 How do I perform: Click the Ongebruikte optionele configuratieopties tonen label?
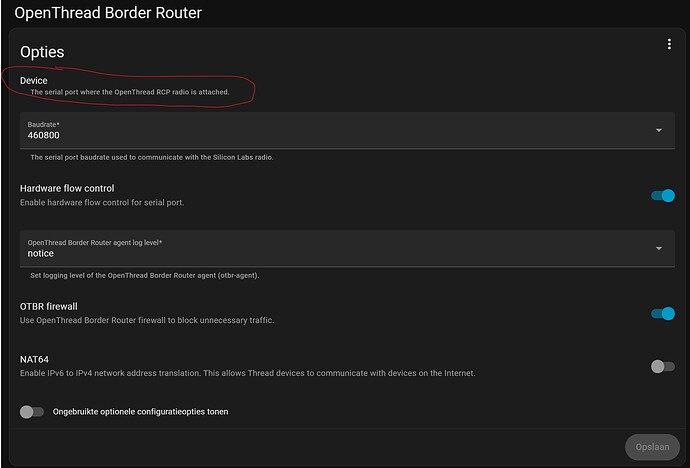140,412
